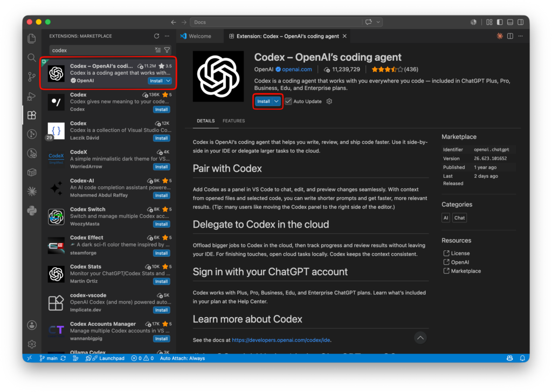The width and height of the screenshot is (552, 392).
Task: Click the Codex extension logo thumbnail
Action: (218, 76)
